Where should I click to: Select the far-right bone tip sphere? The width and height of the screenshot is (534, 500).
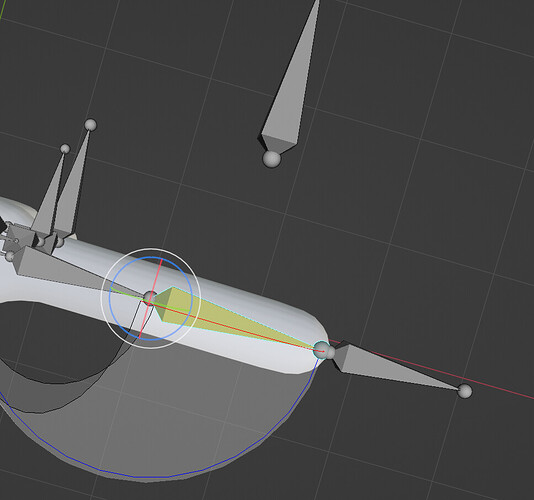tap(465, 391)
